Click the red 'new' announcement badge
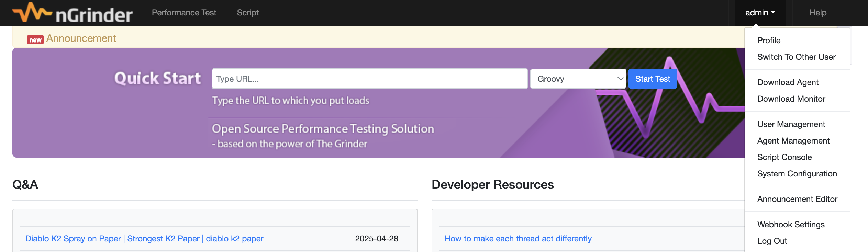 (x=35, y=40)
